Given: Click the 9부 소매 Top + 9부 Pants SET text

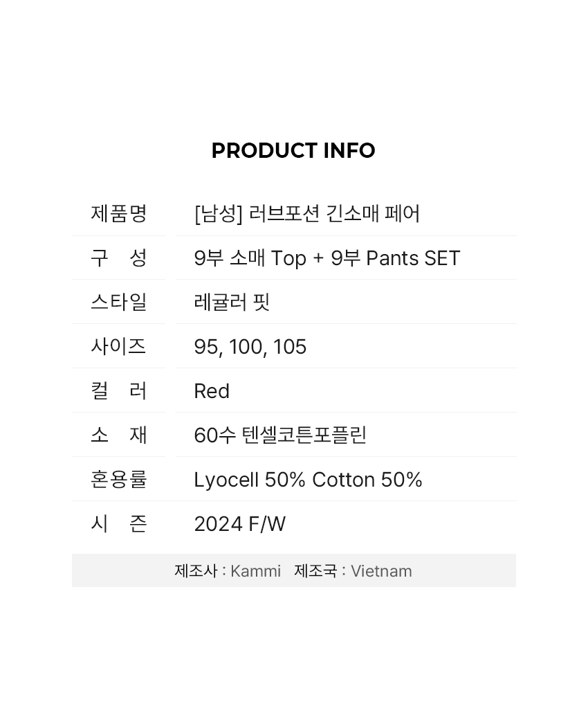Looking at the screenshot, I should pyautogui.click(x=327, y=258).
